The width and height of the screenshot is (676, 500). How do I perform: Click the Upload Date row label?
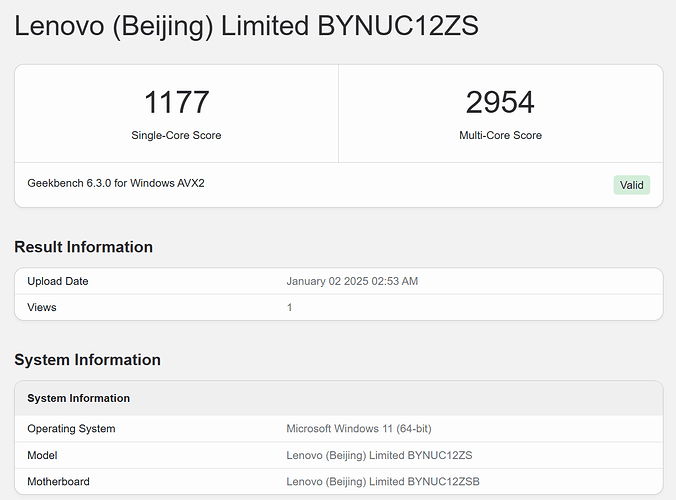(x=58, y=281)
